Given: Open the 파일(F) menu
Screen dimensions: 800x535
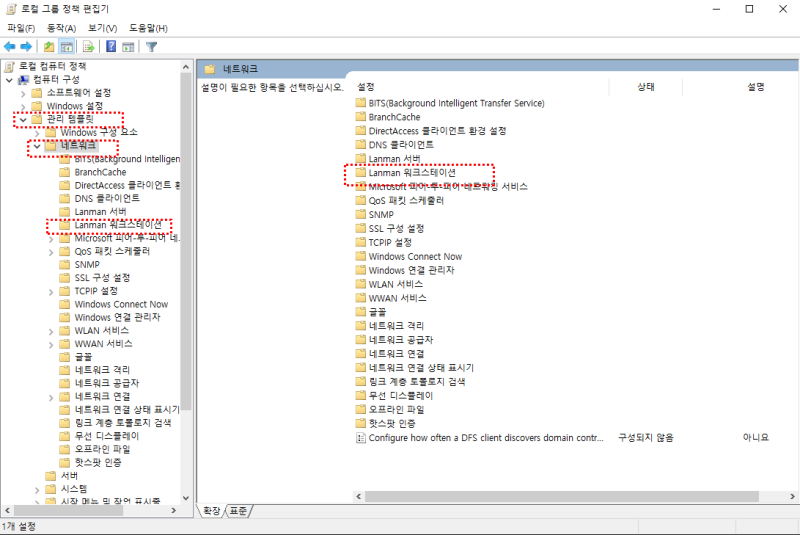Looking at the screenshot, I should (21, 28).
